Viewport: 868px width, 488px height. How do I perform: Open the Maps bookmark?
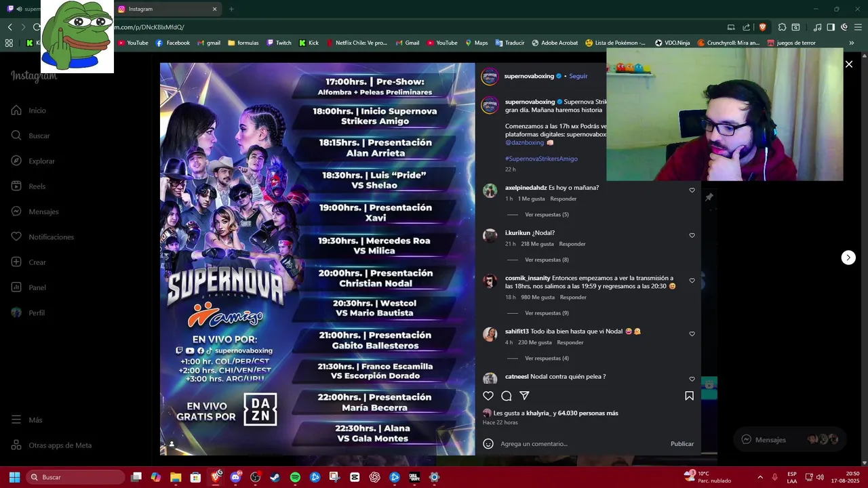(x=476, y=43)
